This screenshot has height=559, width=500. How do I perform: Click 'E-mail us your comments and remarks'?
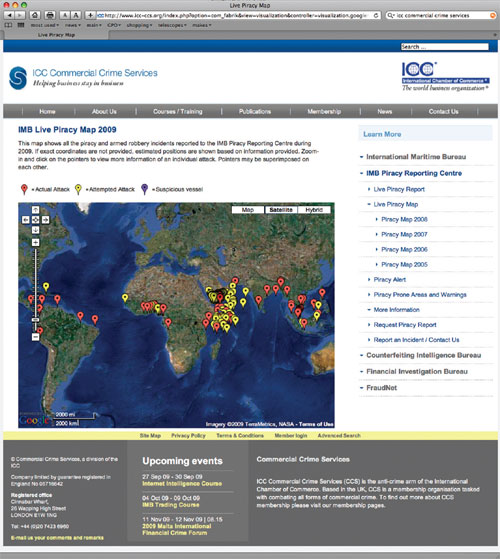pyautogui.click(x=57, y=538)
